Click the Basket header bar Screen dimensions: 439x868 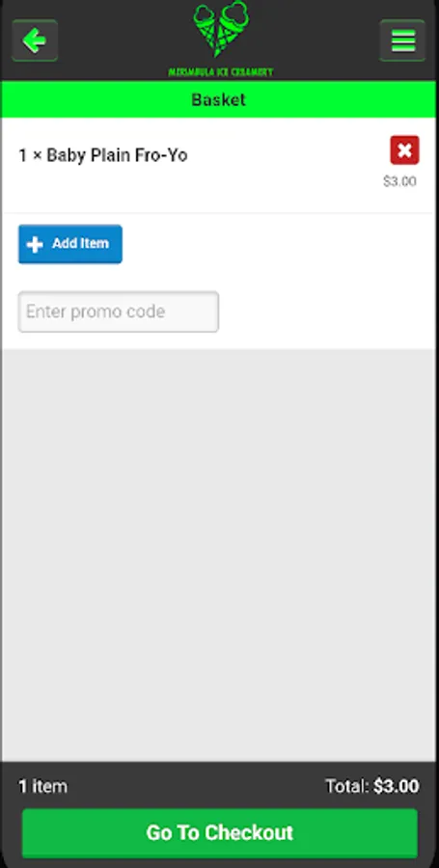[219, 99]
